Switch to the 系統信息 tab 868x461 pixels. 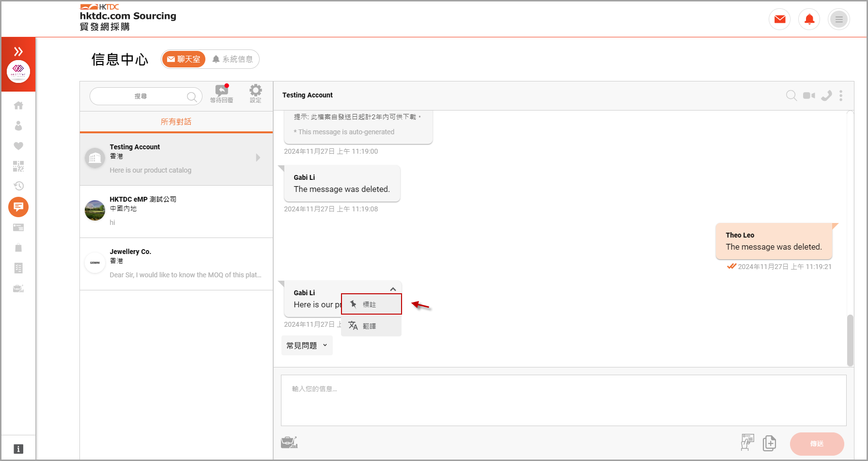pos(232,59)
